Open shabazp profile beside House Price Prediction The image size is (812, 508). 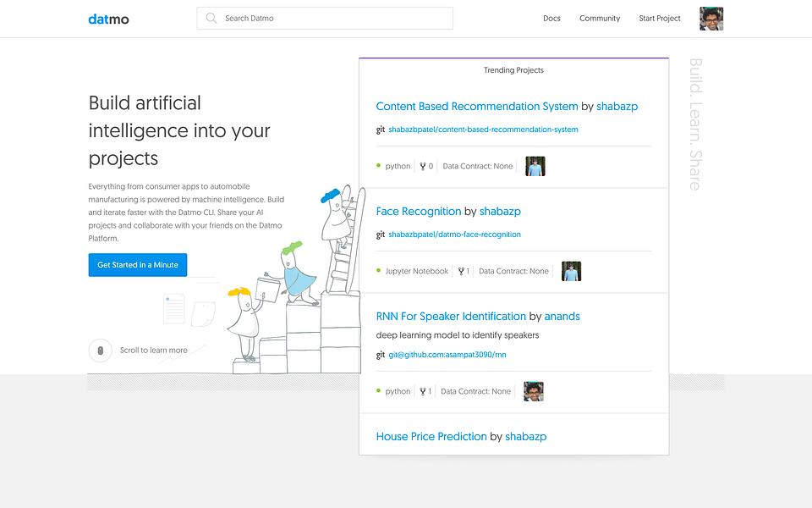click(525, 437)
